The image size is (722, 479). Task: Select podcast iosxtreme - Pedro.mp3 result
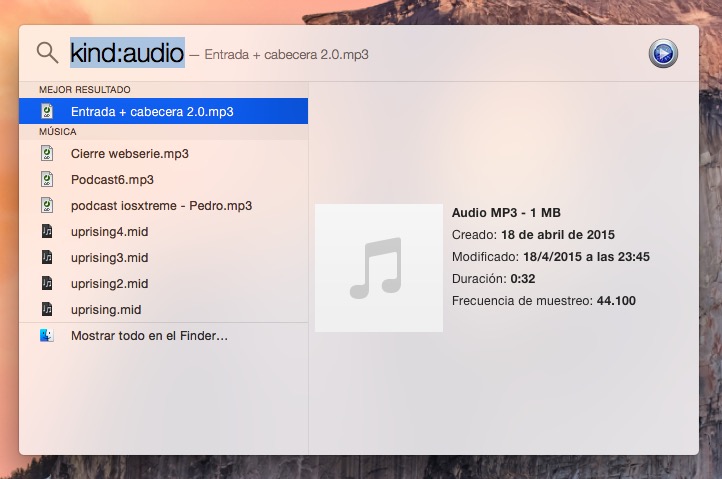163,205
